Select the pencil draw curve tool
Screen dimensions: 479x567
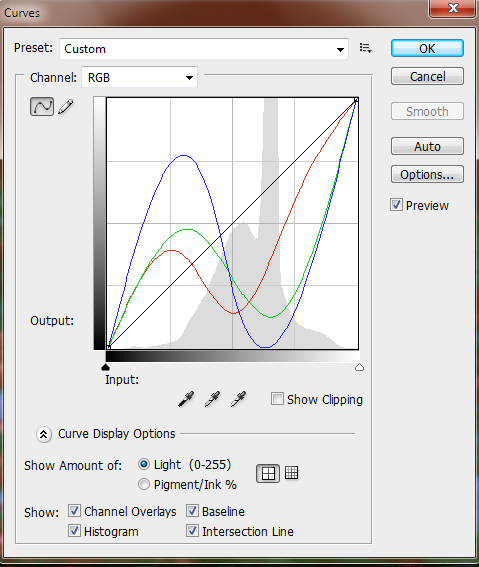click(66, 107)
